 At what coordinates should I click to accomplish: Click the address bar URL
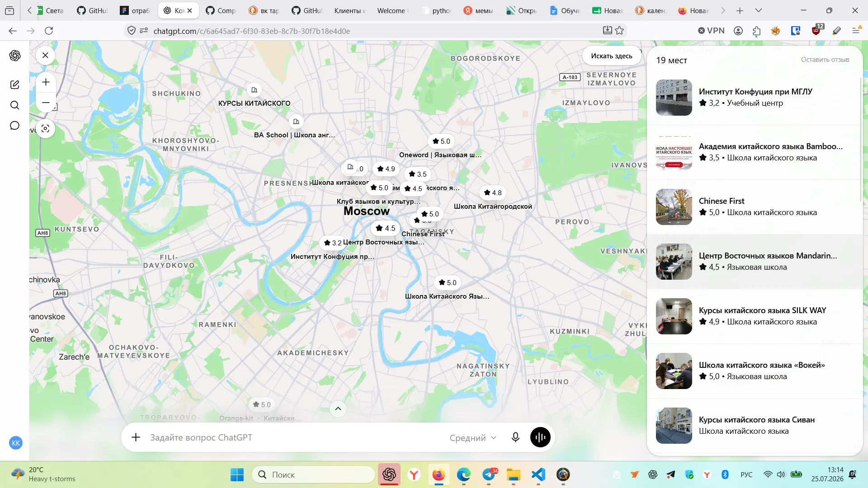coord(252,31)
